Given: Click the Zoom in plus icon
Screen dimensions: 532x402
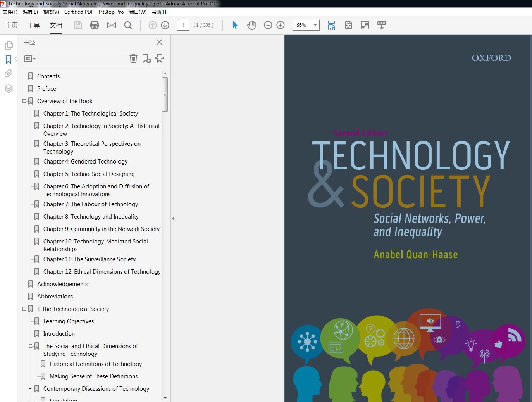Looking at the screenshot, I should 281,25.
